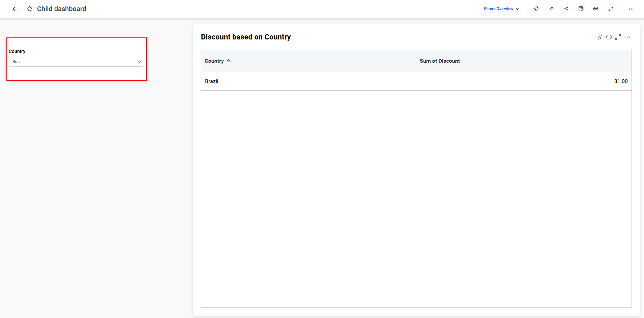This screenshot has height=318, width=644.
Task: Open the widget's three-dot options menu
Action: (x=627, y=37)
